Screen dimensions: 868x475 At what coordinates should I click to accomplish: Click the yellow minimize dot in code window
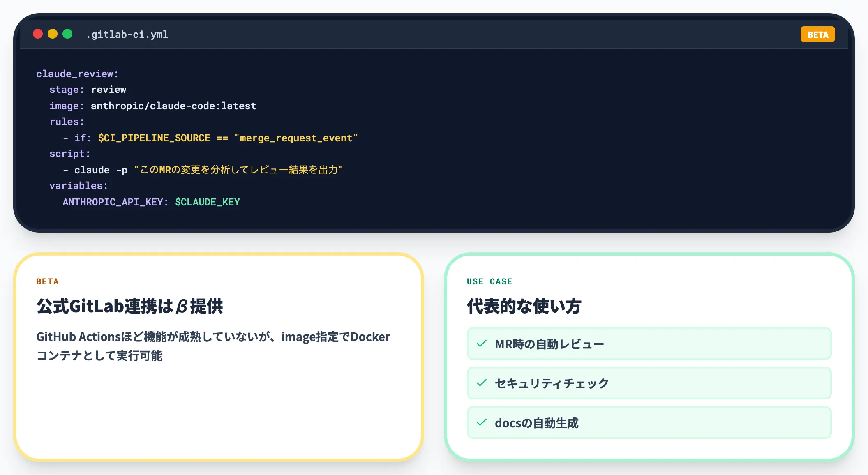53,34
